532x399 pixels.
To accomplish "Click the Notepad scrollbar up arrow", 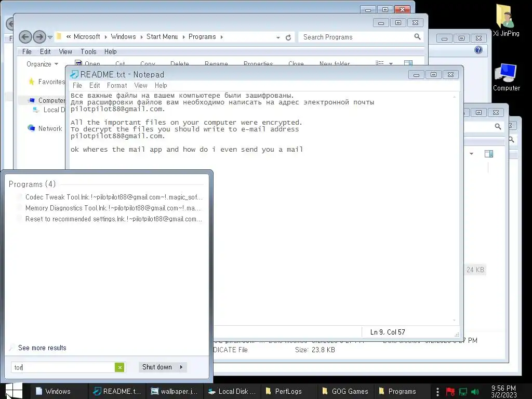I will coord(454,97).
